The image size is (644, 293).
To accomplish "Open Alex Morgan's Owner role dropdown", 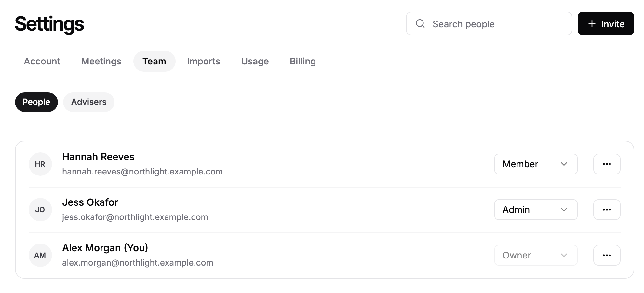I will click(x=536, y=255).
